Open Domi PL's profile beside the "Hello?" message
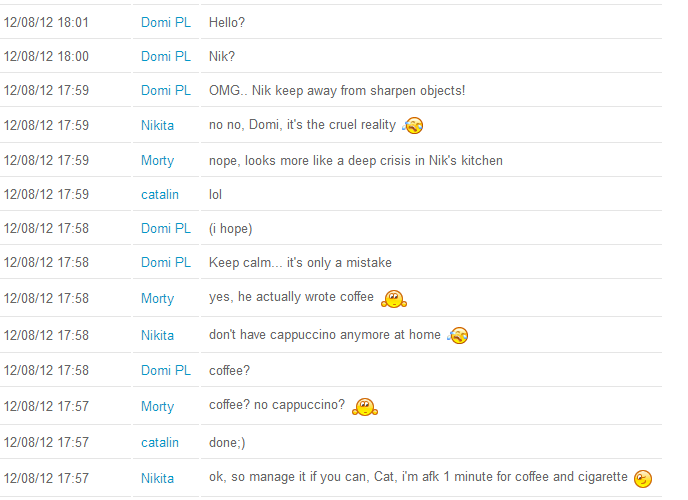The width and height of the screenshot is (688, 500). pyautogui.click(x=165, y=22)
